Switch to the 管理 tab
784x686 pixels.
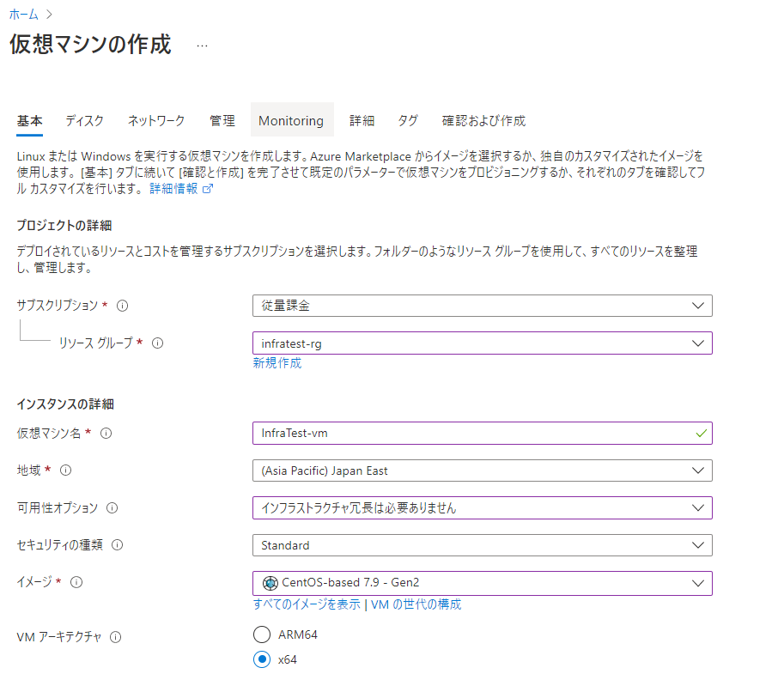(x=222, y=121)
